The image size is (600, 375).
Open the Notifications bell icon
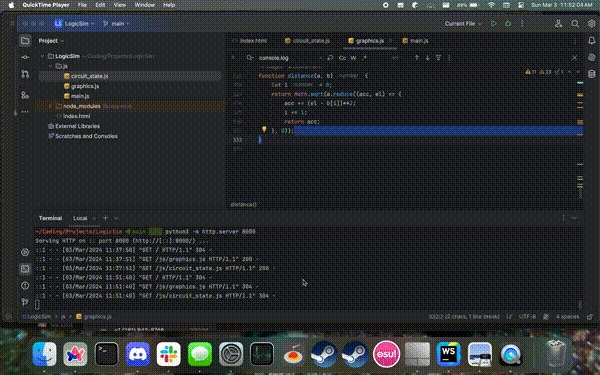coord(592,41)
